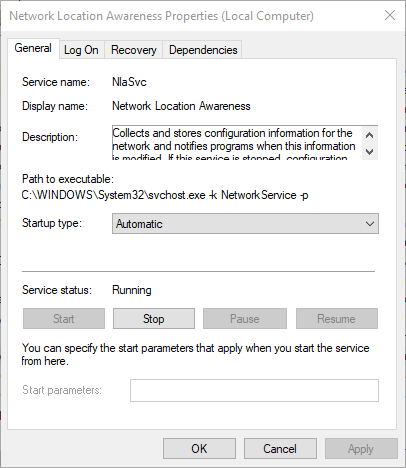Select the Dependencies tab
This screenshot has width=406, height=468.
tap(203, 50)
